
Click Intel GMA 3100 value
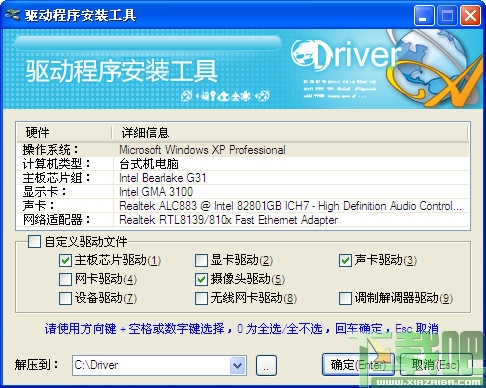[156, 192]
